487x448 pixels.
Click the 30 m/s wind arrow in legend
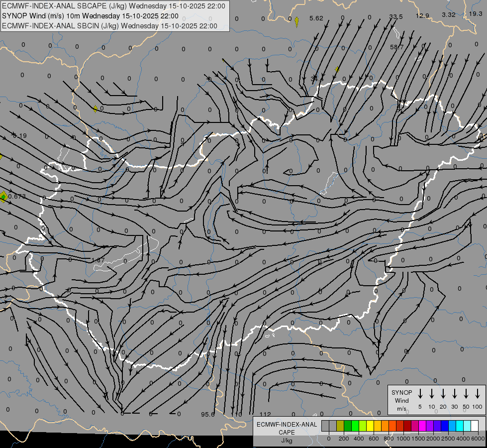coord(454,393)
